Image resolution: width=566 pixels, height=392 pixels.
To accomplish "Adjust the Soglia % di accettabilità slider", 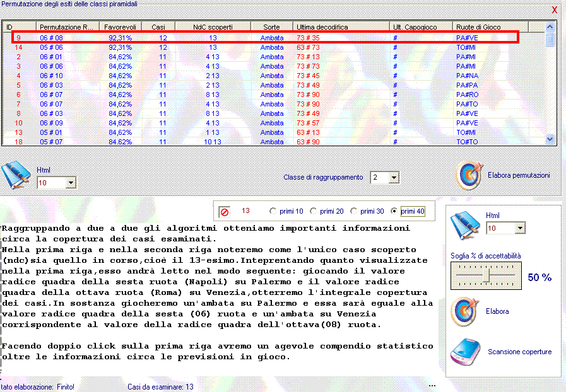I will coord(486,275).
